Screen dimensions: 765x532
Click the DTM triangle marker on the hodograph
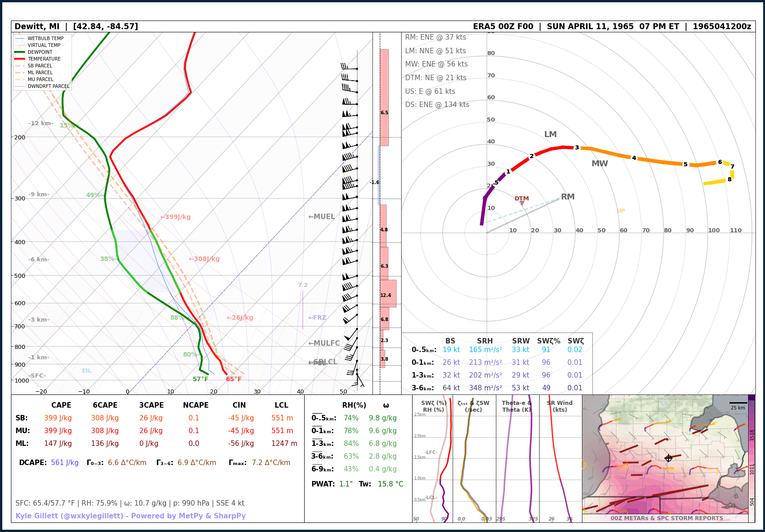(522, 203)
